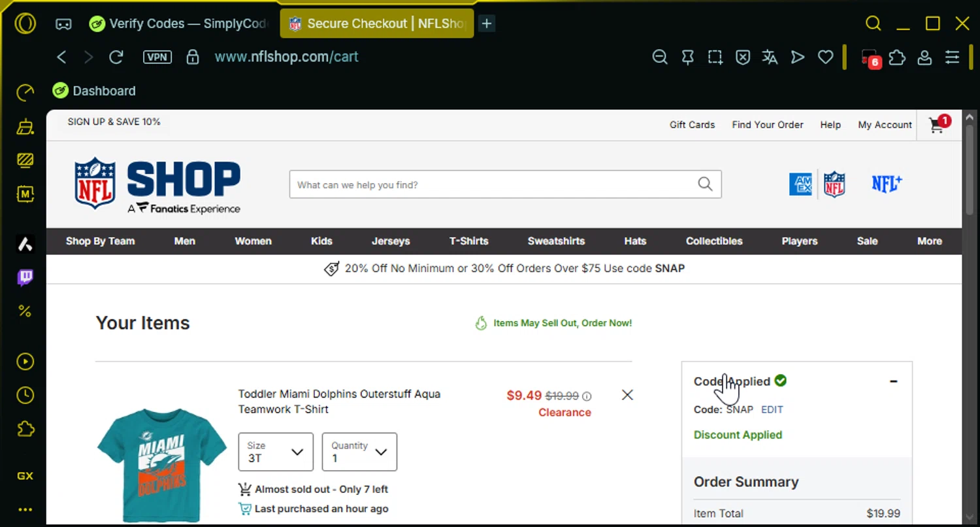Open the Size 3T dropdown
Image resolution: width=980 pixels, height=527 pixels.
click(276, 452)
